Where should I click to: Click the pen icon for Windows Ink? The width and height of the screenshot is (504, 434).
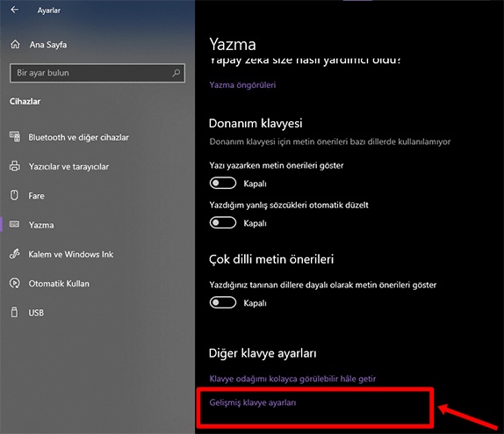(14, 254)
